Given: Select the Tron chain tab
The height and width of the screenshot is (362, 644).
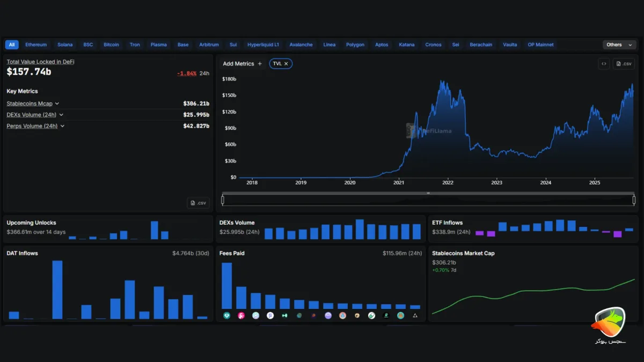Looking at the screenshot, I should pyautogui.click(x=135, y=45).
